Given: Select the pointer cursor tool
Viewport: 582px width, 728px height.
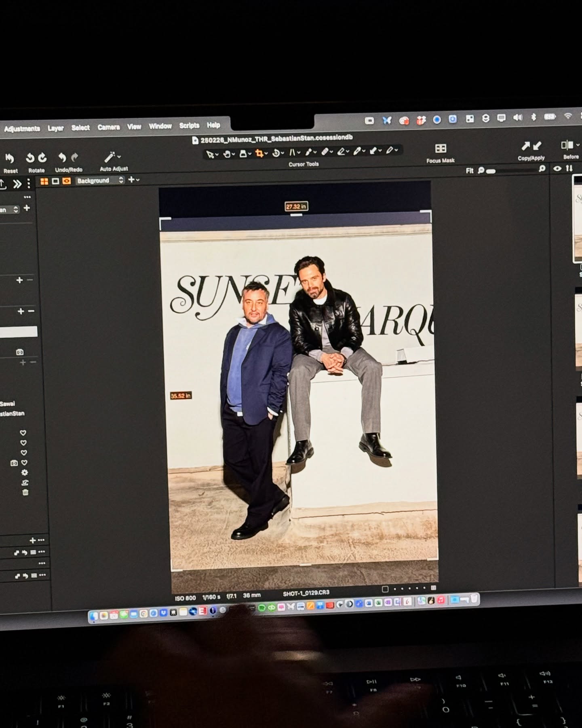Looking at the screenshot, I should pos(210,154).
